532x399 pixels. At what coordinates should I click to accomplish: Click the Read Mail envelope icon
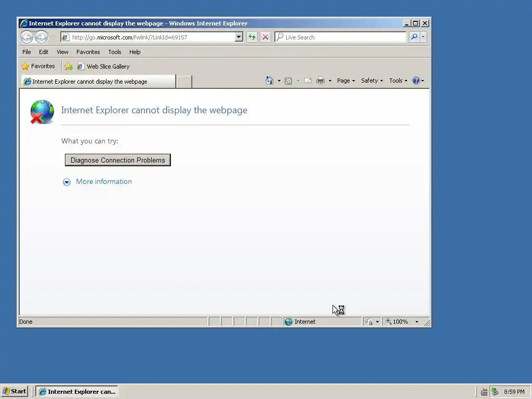coord(308,81)
